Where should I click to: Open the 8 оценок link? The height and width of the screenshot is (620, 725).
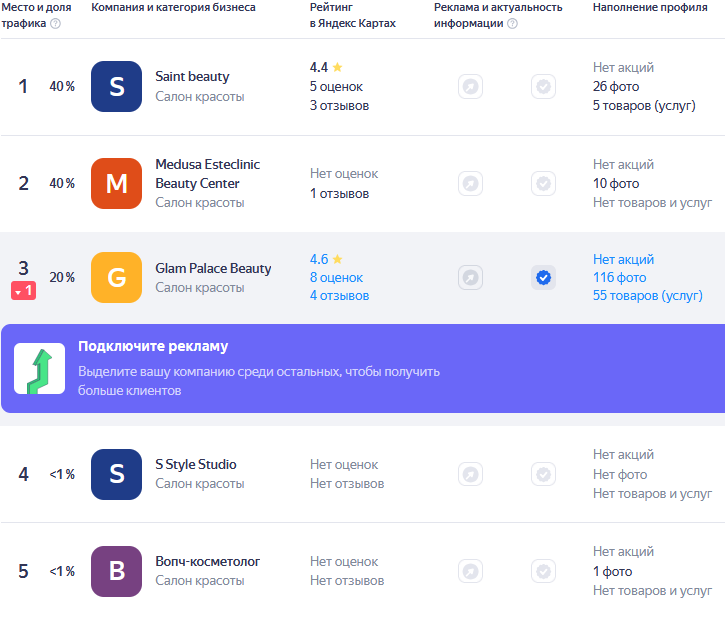(336, 277)
